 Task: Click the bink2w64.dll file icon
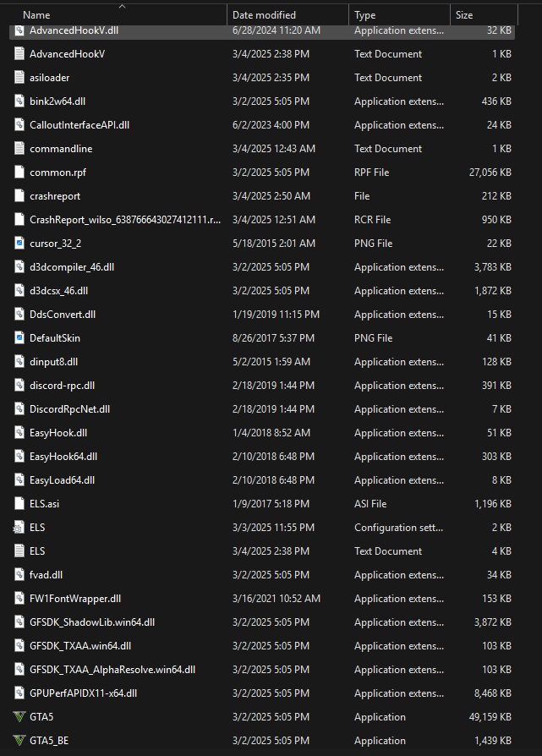19,101
